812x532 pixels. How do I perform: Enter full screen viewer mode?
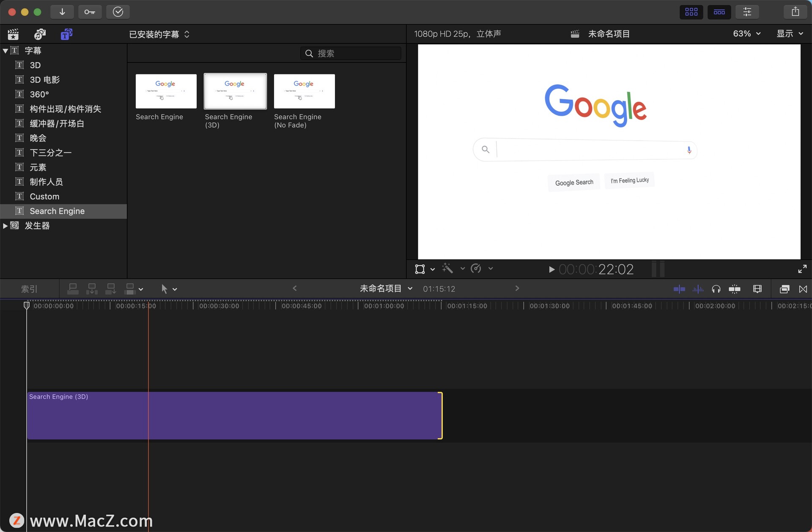click(802, 269)
